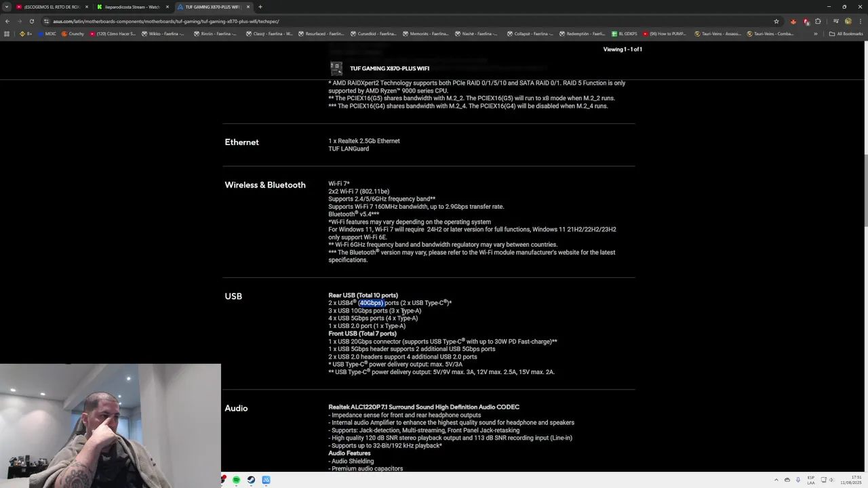
Task: Reload the ASUS tech spec page
Action: [32, 21]
